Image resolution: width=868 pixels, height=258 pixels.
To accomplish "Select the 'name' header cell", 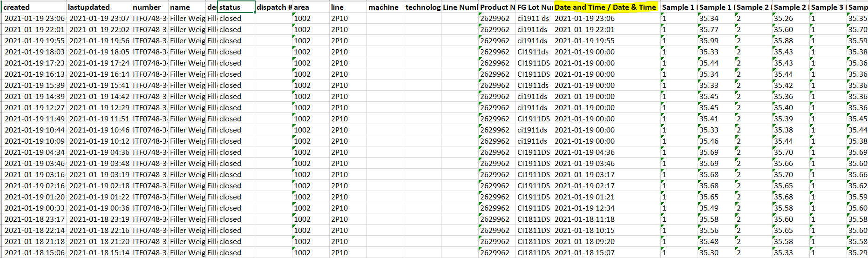I will (x=188, y=7).
